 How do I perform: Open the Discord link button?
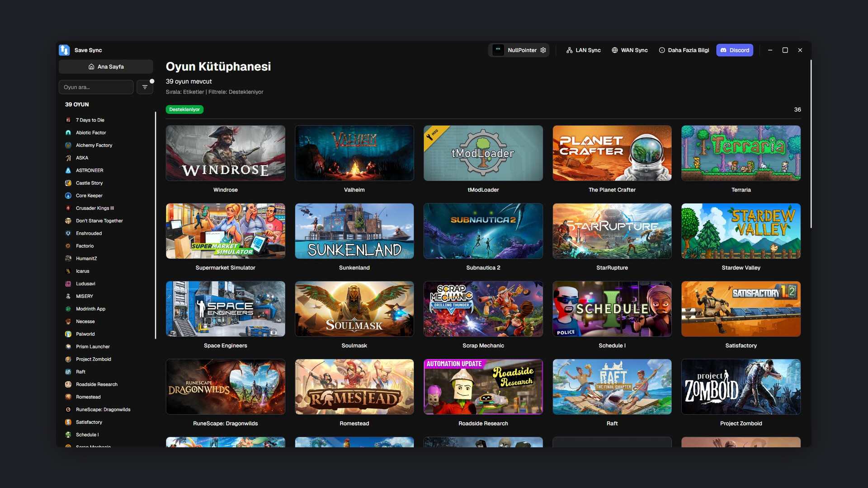coord(735,50)
